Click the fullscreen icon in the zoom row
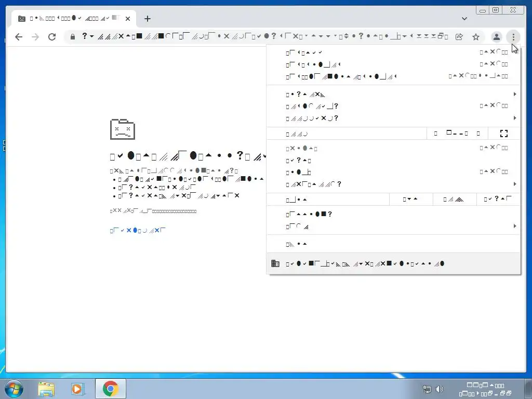 click(x=504, y=134)
